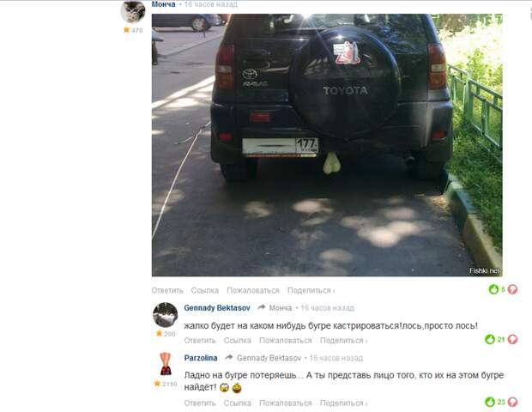532x412 pixels.
Task: Open Gennady Bektasov's avatar picture
Action: pos(166,315)
